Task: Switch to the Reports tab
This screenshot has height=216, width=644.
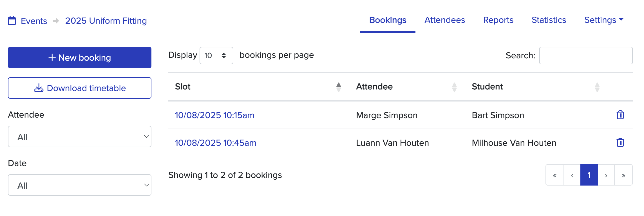Action: pos(498,20)
